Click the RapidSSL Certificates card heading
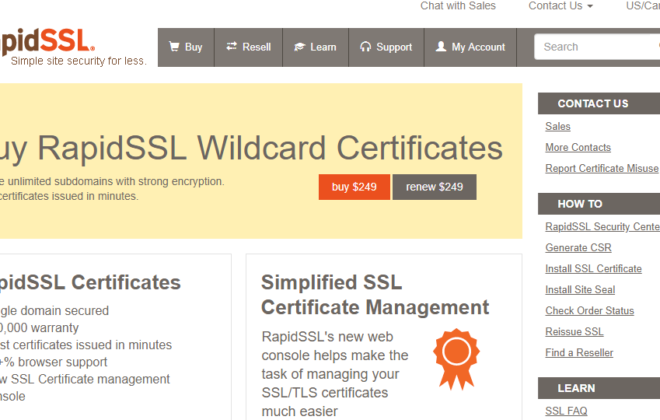 click(90, 282)
